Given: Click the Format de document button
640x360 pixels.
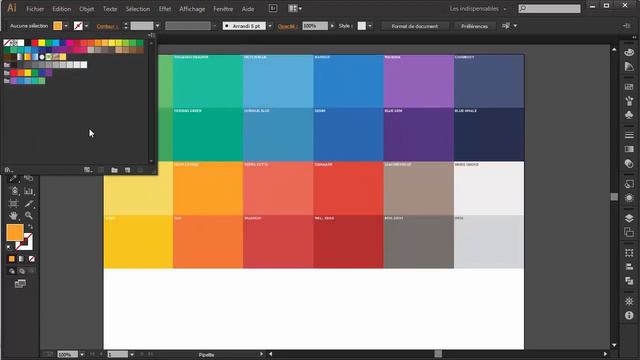Looking at the screenshot, I should click(x=415, y=26).
